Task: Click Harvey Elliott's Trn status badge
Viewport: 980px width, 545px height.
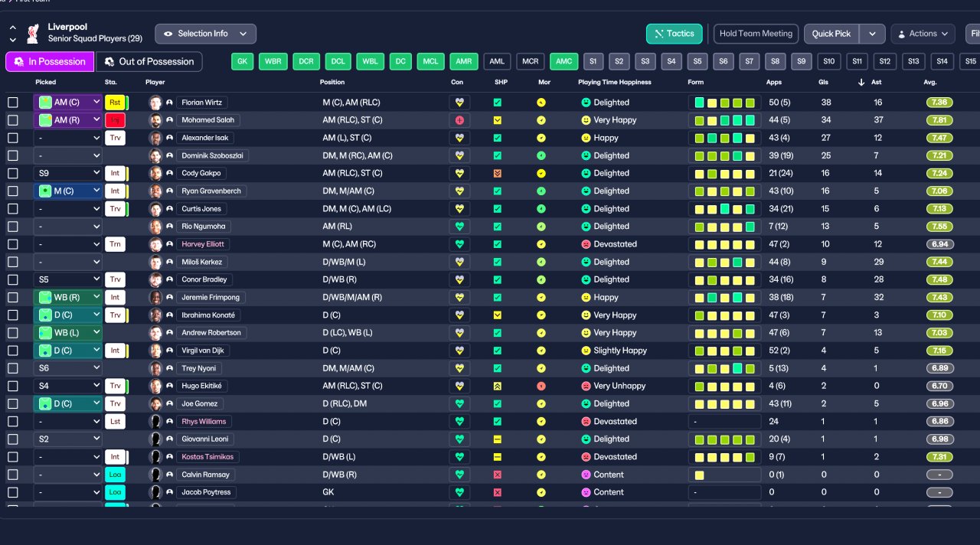Action: pos(115,244)
